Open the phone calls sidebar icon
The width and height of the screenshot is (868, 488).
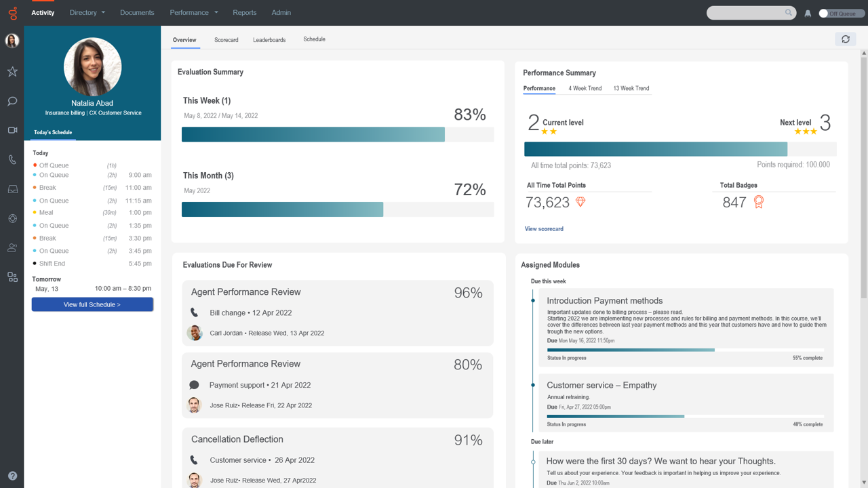[x=12, y=160]
